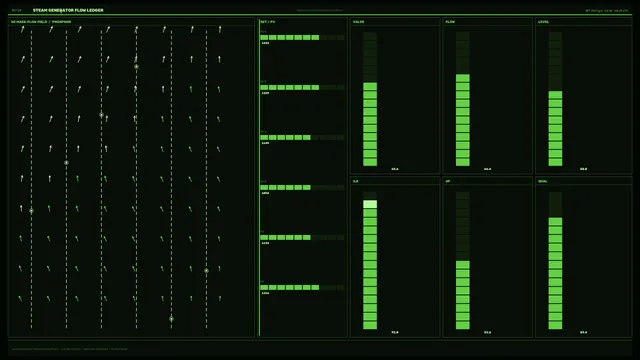Select circle marker on the fifth dashed flow line
The height and width of the screenshot is (360, 640).
pyautogui.click(x=171, y=319)
